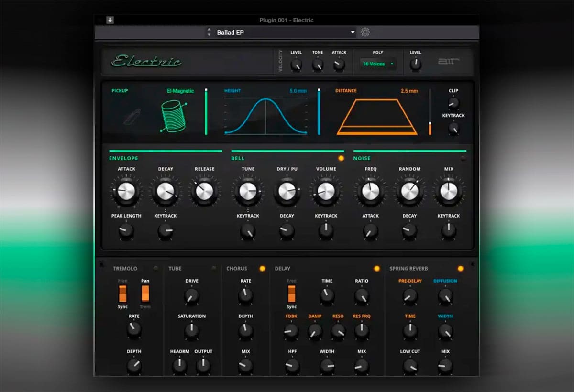Click the Noise Mix knob

point(449,192)
